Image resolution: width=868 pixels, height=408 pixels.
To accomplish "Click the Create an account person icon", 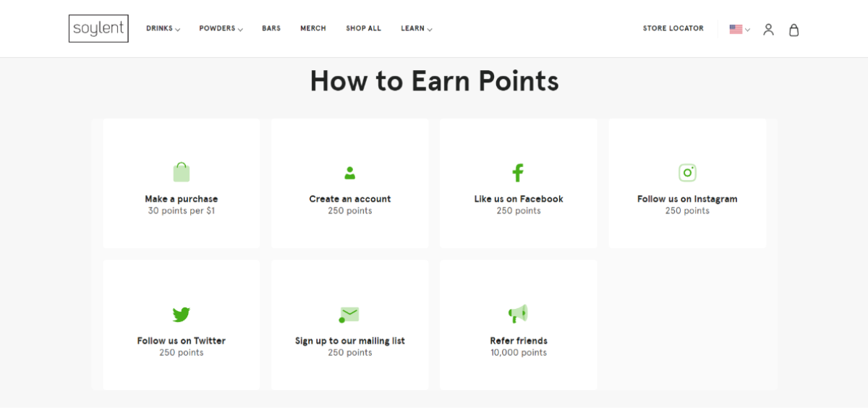I will click(x=350, y=173).
